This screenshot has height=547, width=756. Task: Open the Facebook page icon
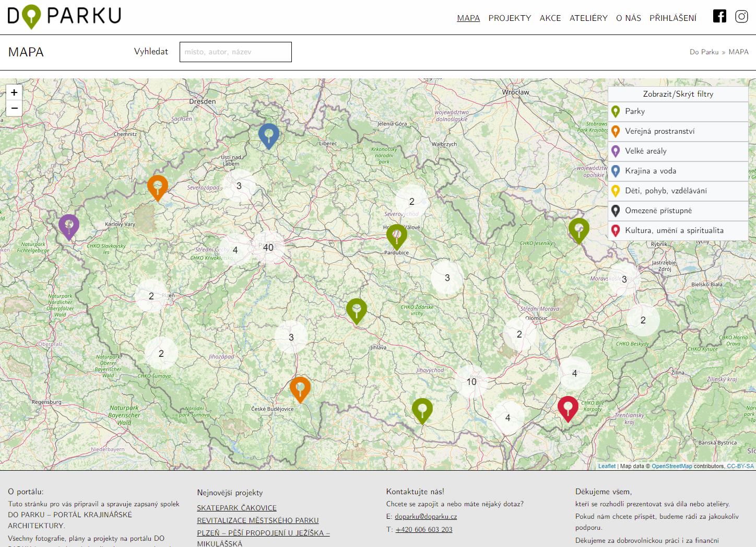[x=719, y=16]
